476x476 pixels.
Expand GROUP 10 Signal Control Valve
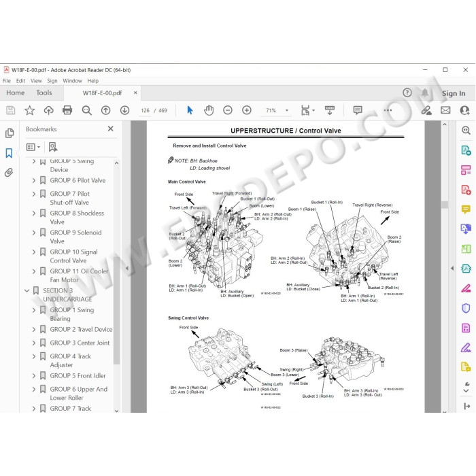click(x=34, y=252)
